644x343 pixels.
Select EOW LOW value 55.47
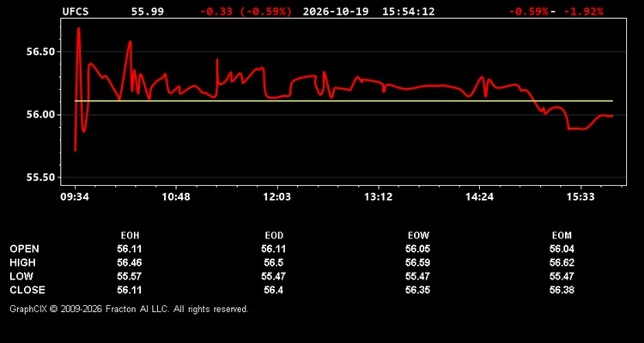pos(417,276)
